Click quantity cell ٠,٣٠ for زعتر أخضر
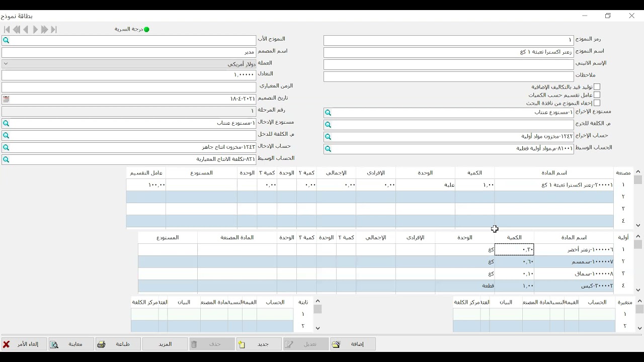Viewport: 644px width, 362px height. [514, 249]
